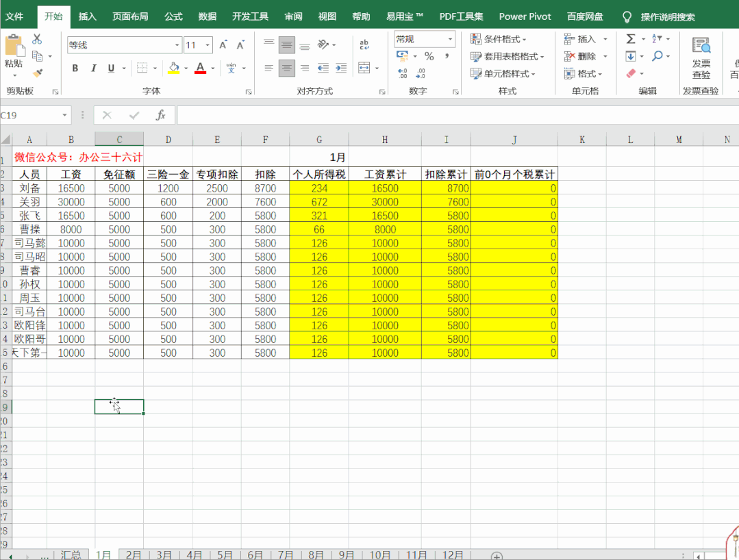Image resolution: width=739 pixels, height=560 pixels.
Task: Click the Copy icon
Action: (x=37, y=56)
